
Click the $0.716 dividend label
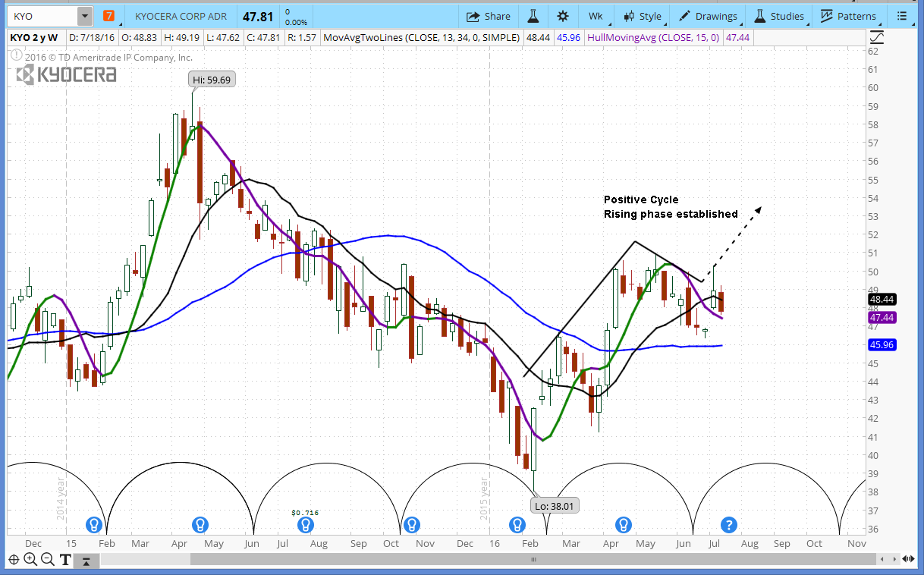[x=305, y=513]
